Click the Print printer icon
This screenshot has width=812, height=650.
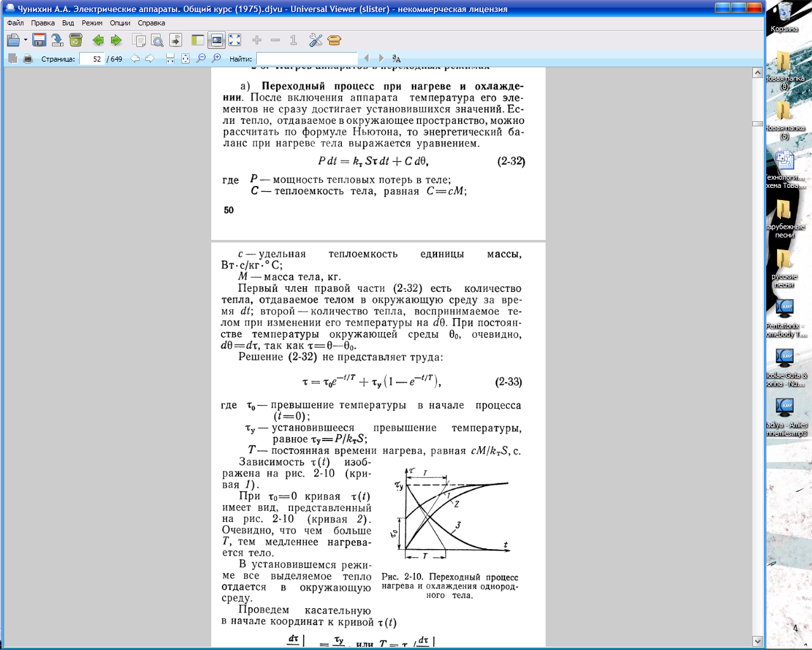click(28, 58)
